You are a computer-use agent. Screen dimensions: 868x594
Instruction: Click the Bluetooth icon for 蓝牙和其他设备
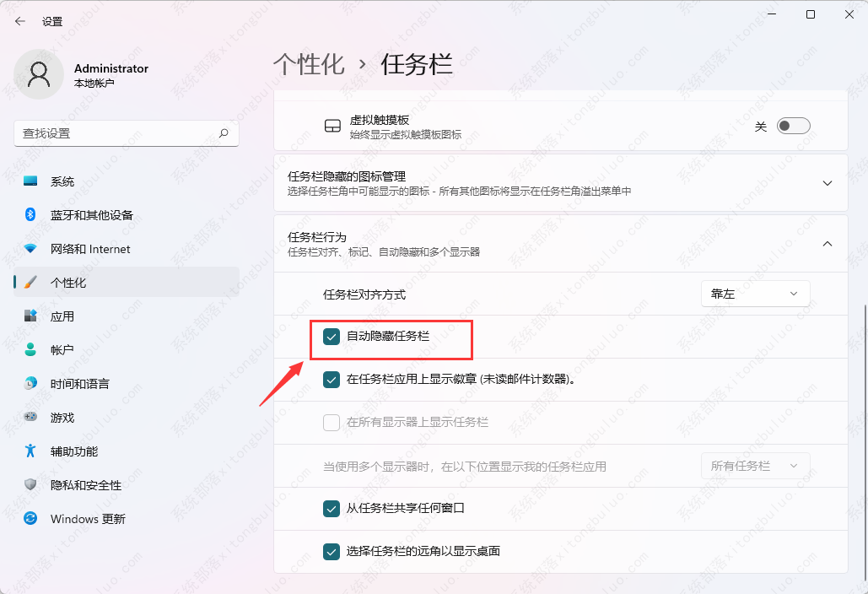tap(30, 215)
